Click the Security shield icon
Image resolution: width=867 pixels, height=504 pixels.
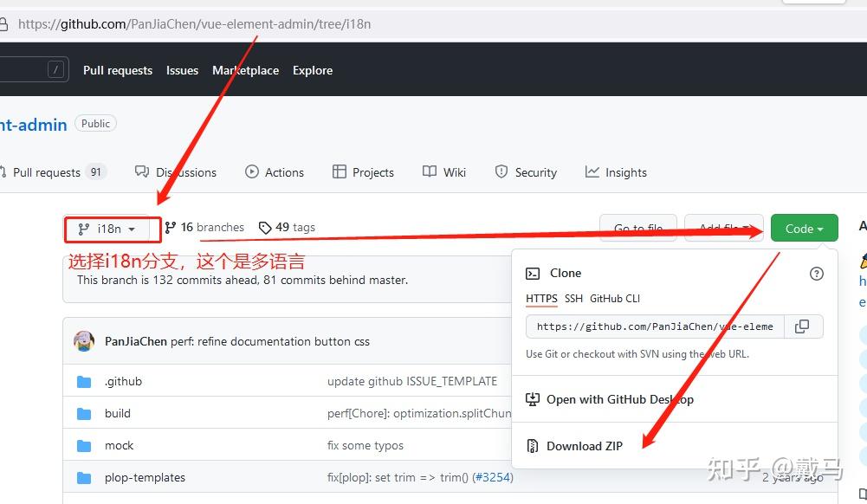pyautogui.click(x=501, y=172)
